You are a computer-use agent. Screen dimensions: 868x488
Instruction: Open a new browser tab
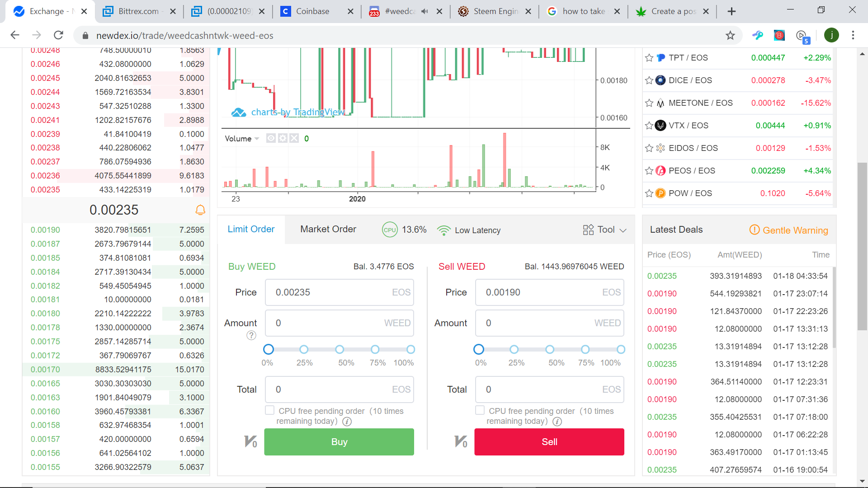[x=731, y=11]
